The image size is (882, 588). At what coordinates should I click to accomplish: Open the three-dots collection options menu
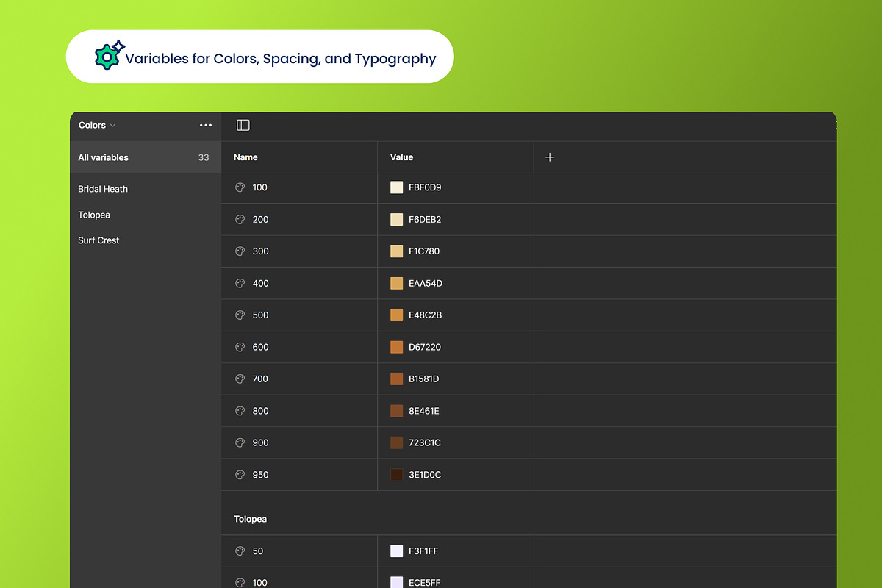[206, 126]
